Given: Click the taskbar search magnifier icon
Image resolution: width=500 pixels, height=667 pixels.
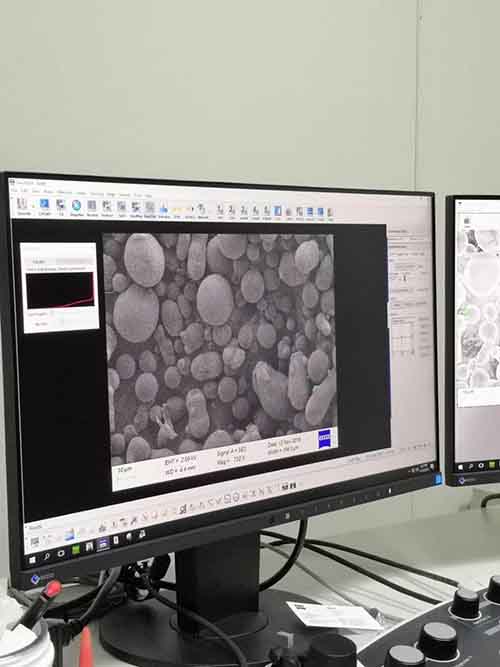Looking at the screenshot, I should coord(46,556).
